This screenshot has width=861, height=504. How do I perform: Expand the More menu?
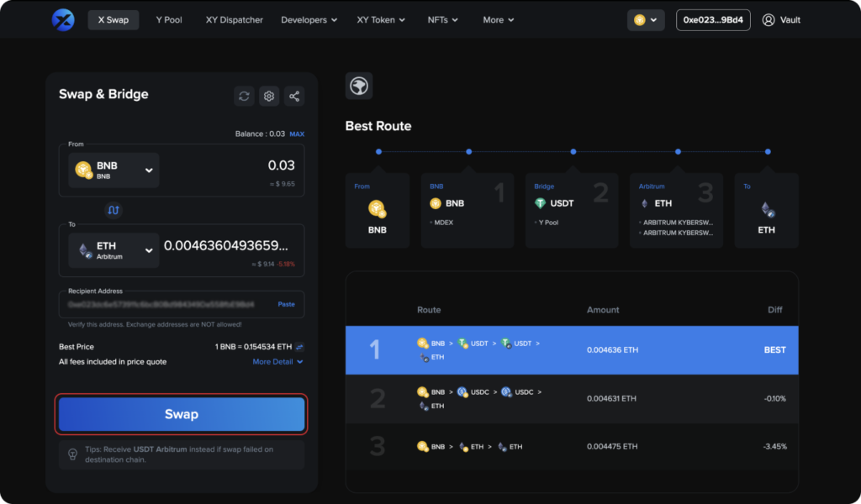coord(499,20)
